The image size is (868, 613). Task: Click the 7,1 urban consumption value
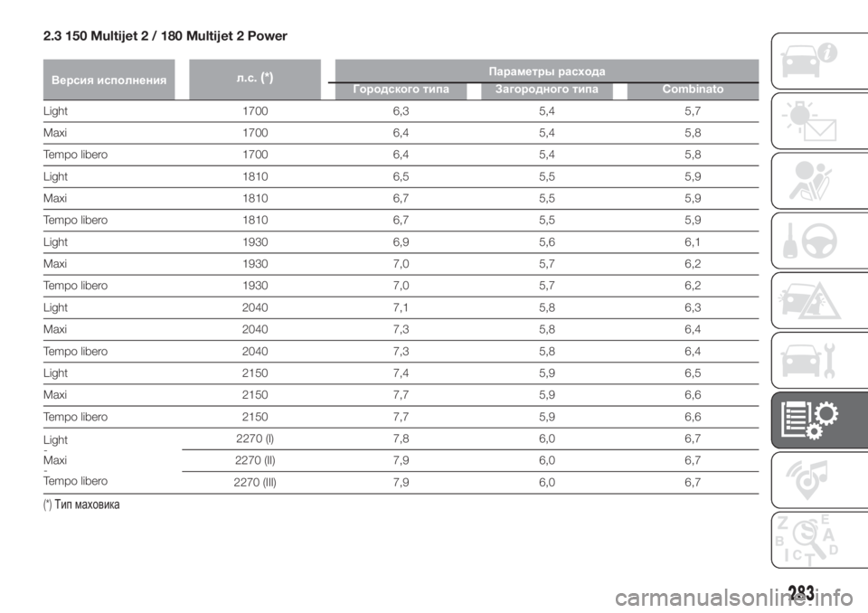point(401,307)
